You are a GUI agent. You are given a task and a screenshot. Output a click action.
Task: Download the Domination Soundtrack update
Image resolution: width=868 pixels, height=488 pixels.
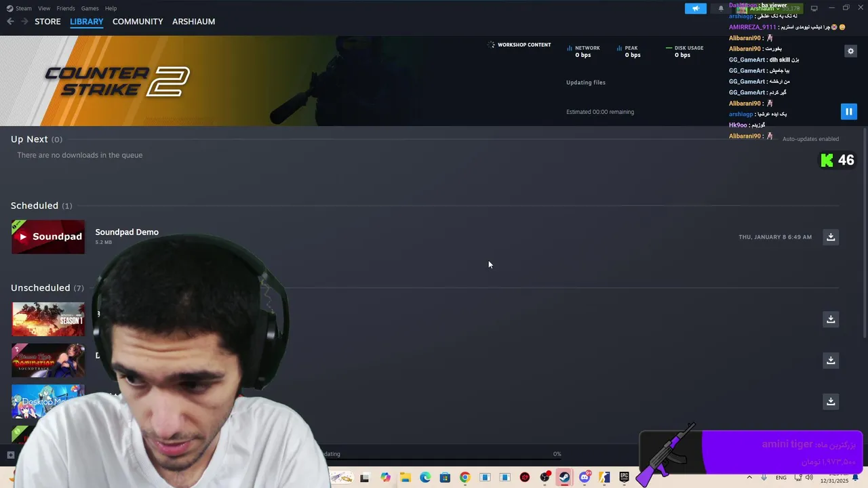[831, 361]
